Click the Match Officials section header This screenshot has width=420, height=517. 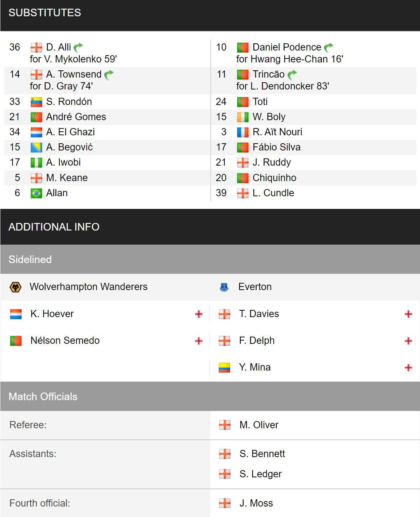coord(210,396)
